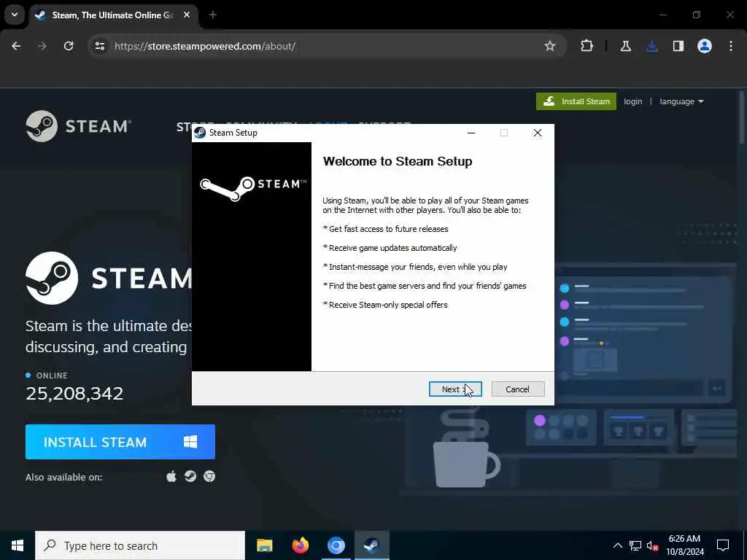Switch to Chrome taskbar icon
747x560 pixels.
336,545
